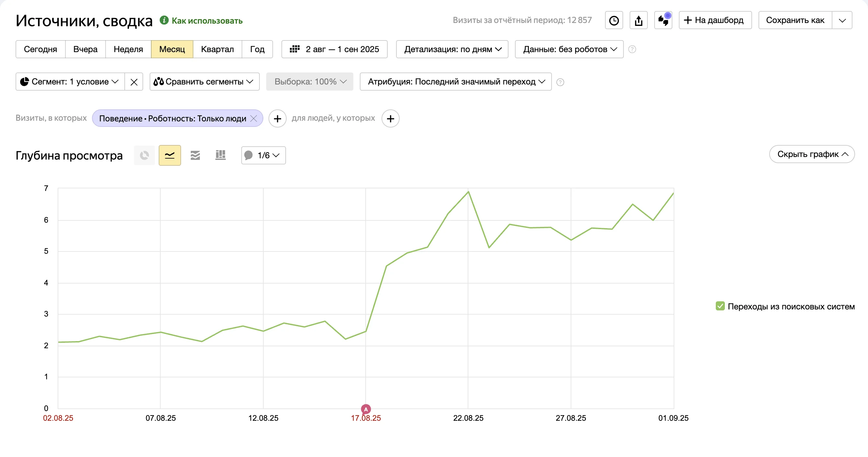Click the clock history icon
868x457 pixels.
[614, 20]
